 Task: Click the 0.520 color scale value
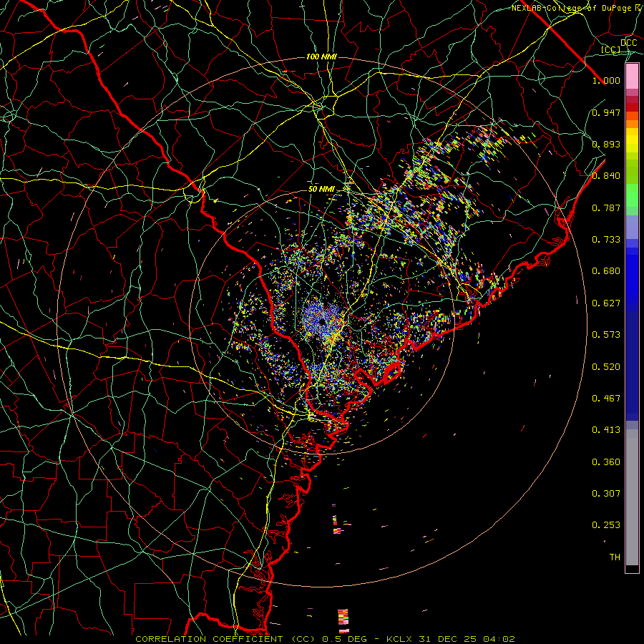tap(606, 367)
